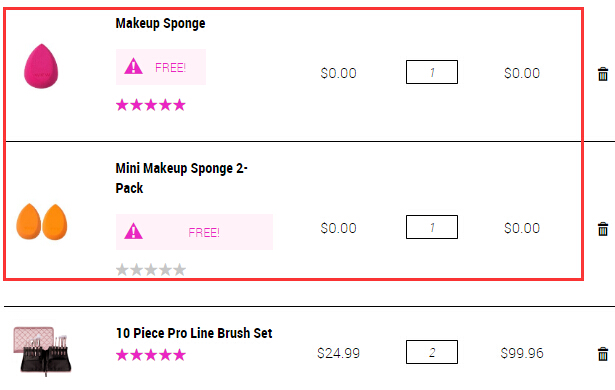Remove Makeup Sponge using its trash icon
615x390 pixels.
(x=603, y=74)
